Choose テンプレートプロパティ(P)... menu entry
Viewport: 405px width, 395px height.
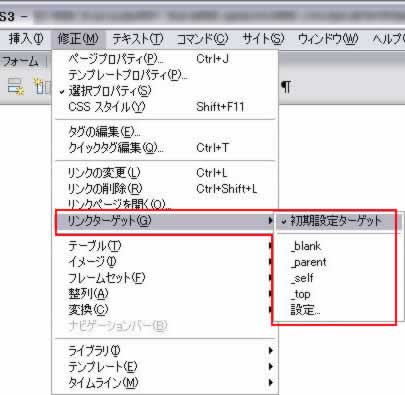pyautogui.click(x=165, y=75)
